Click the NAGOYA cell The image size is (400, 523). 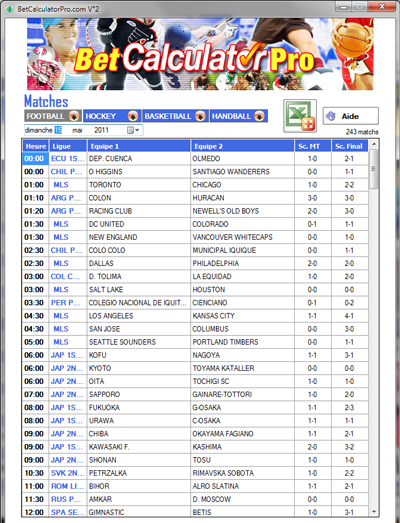click(243, 355)
